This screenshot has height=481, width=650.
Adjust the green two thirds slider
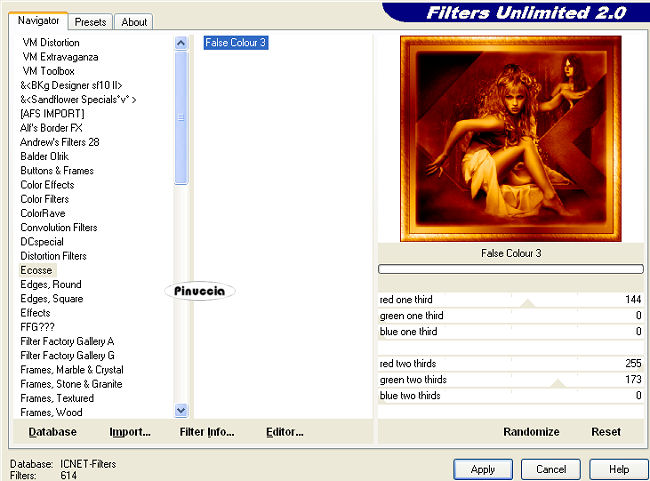510,379
